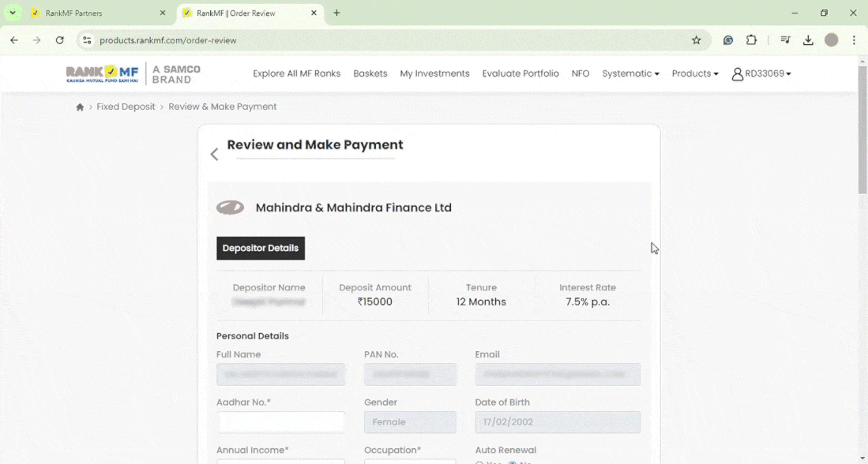Image resolution: width=868 pixels, height=464 pixels.
Task: Reload the current page
Action: pyautogui.click(x=60, y=40)
